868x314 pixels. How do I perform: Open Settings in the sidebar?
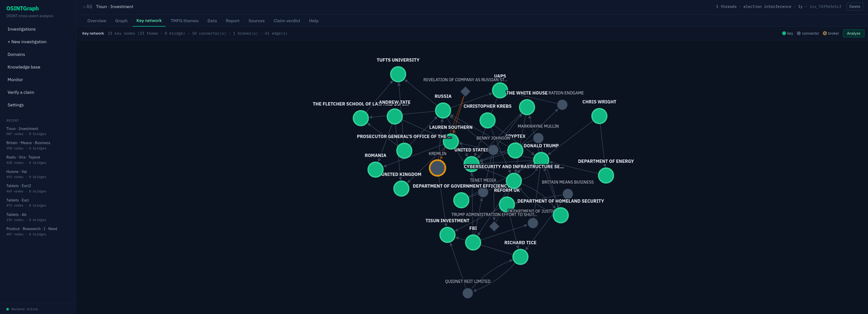coord(38,105)
